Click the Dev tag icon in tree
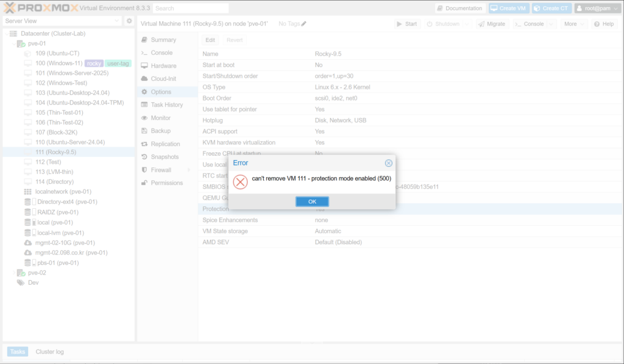624x364 pixels. point(20,282)
